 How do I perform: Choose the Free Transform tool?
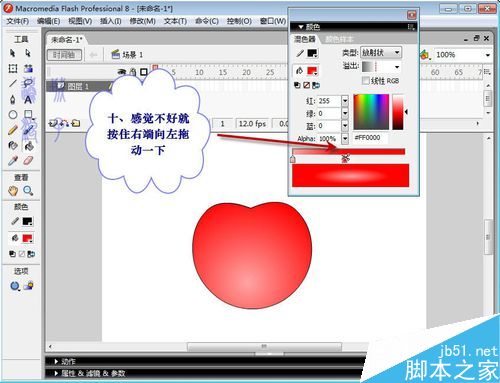pos(13,69)
